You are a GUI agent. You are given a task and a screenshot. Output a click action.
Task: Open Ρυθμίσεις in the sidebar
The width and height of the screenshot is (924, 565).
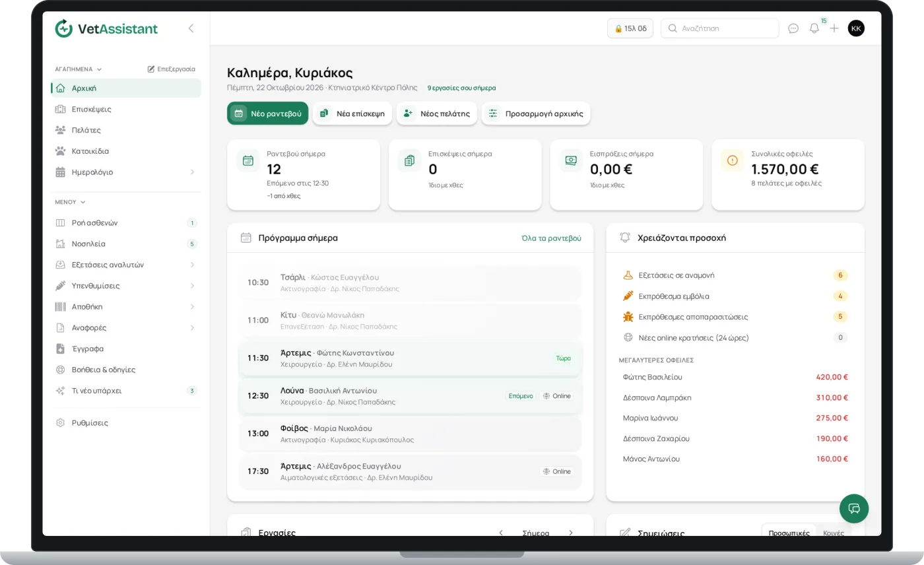pos(126,422)
